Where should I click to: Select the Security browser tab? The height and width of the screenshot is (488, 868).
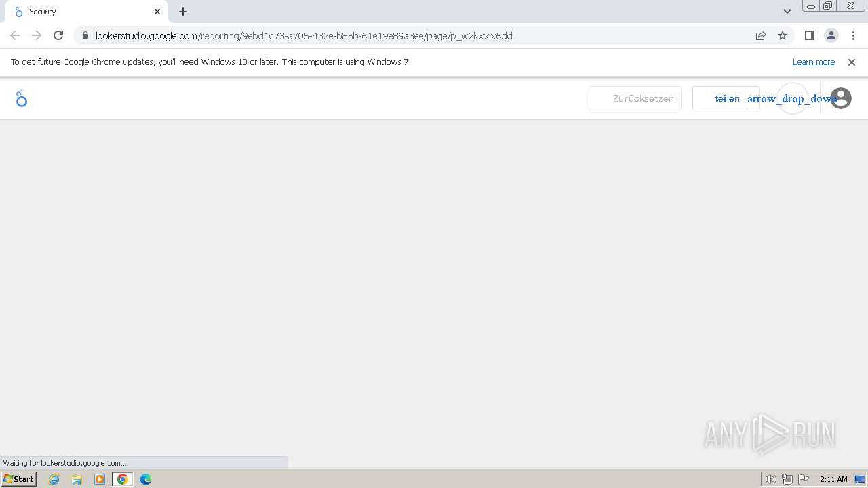point(87,12)
